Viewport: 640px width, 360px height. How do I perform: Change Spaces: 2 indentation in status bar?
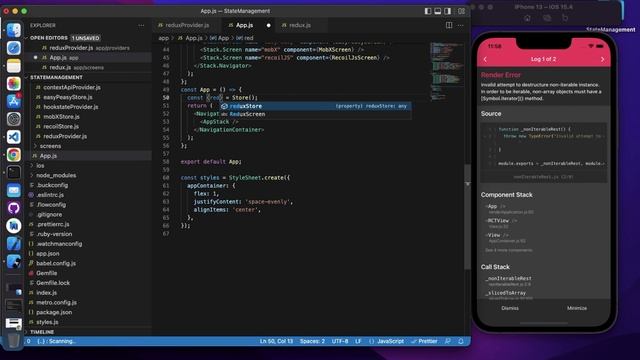click(312, 341)
